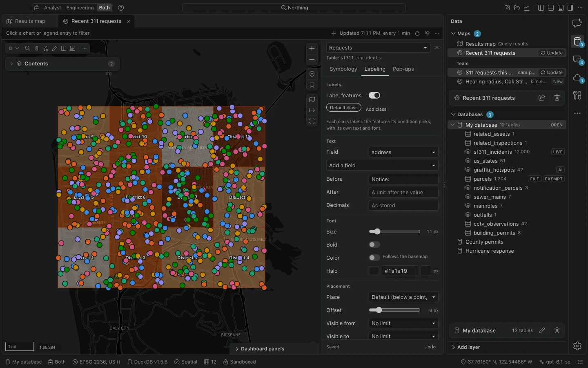
Task: Click the split-view icon in map toolbar
Action: point(64,48)
